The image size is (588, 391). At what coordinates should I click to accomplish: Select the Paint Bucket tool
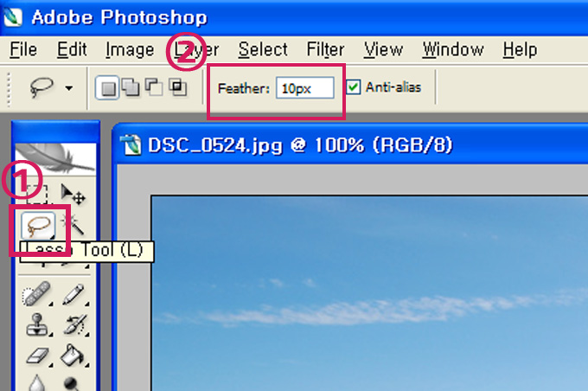pos(73,356)
